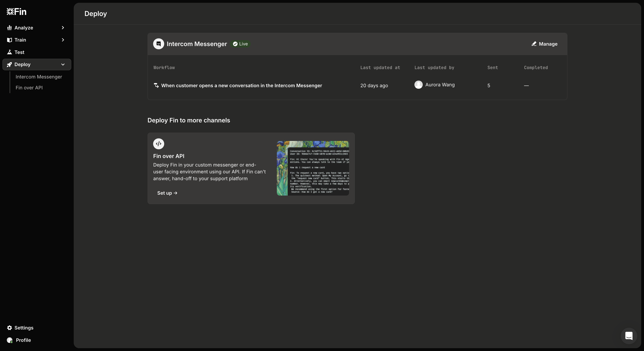Click the Last updated at column header
Viewport: 644px width, 351px height.
(380, 68)
